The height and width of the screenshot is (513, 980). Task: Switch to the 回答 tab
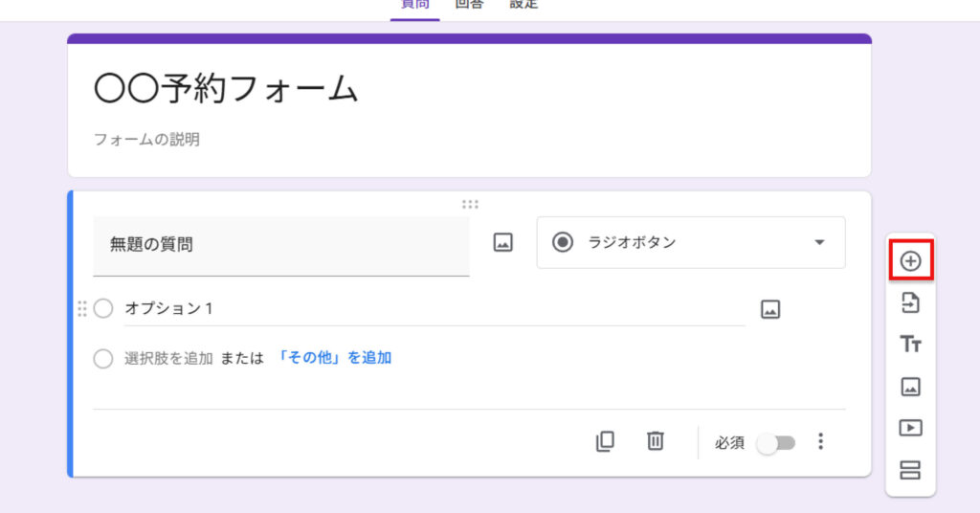pyautogui.click(x=469, y=5)
